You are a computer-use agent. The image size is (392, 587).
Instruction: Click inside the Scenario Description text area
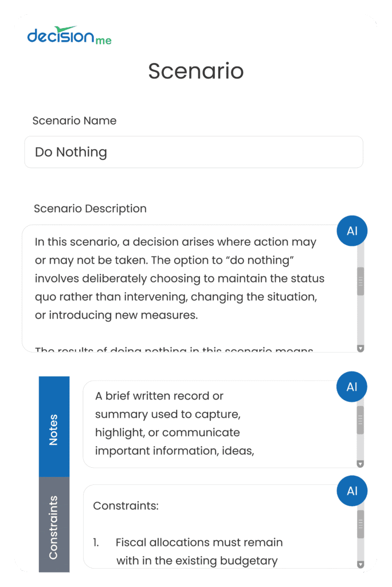pos(183,287)
